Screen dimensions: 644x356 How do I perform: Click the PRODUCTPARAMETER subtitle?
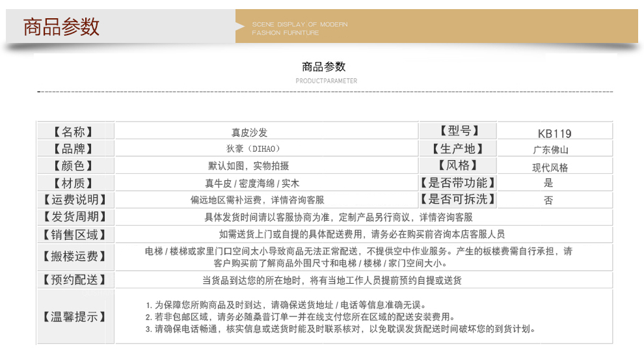click(x=327, y=81)
